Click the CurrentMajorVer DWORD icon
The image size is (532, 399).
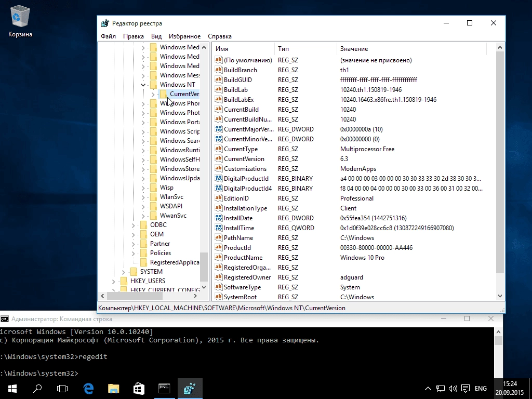(219, 129)
